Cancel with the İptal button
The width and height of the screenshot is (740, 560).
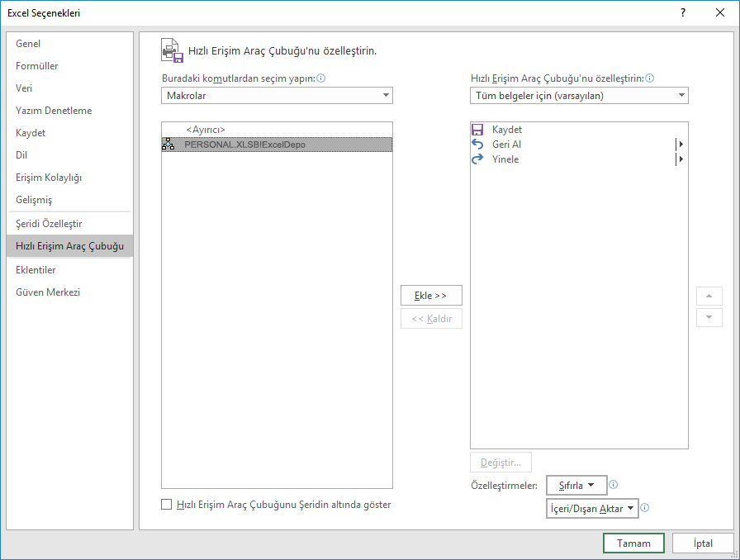coord(703,543)
